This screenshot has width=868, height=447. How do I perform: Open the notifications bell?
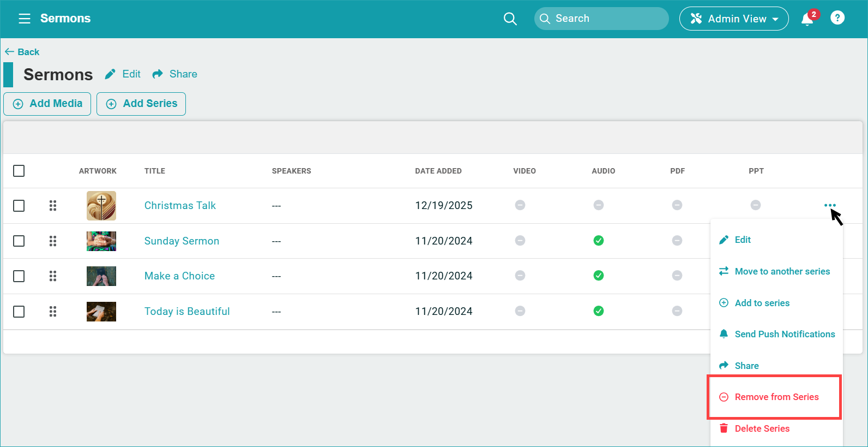click(x=807, y=19)
